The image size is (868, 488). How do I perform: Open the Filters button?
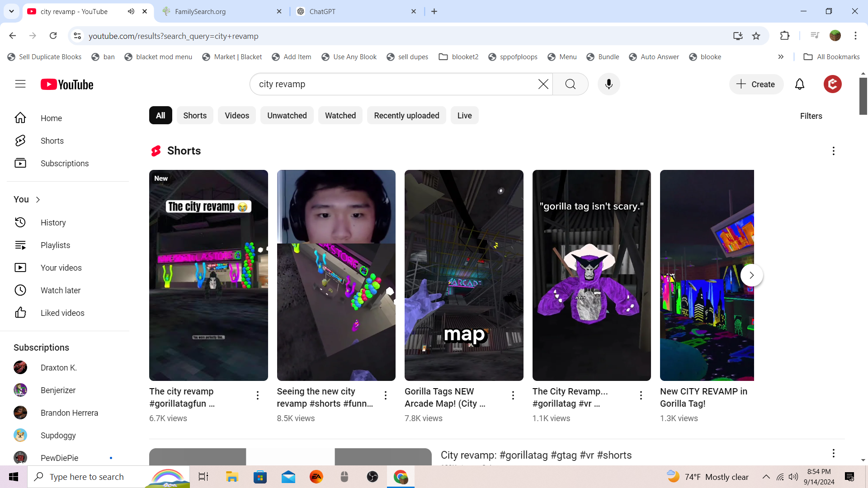[811, 116]
